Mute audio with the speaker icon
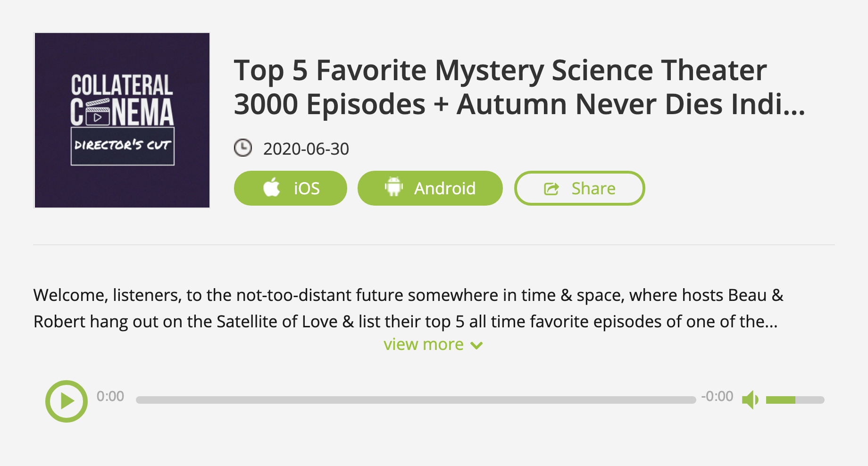 (x=750, y=400)
